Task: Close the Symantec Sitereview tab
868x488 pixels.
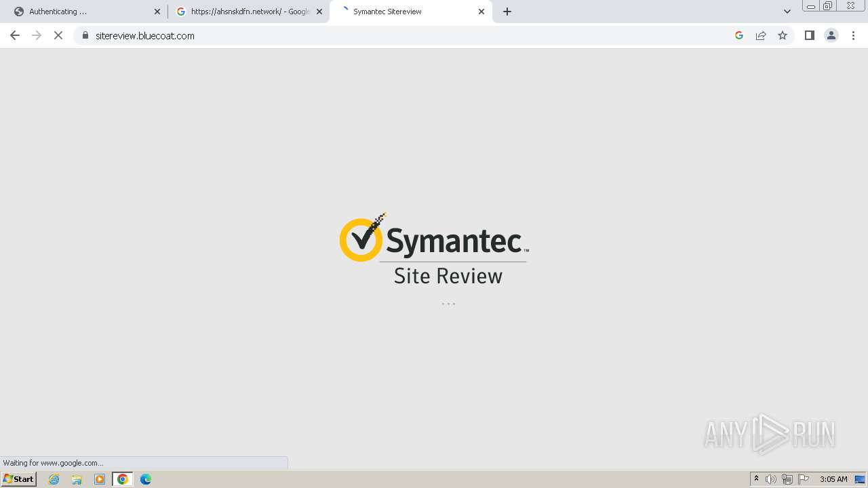Action: tap(481, 12)
